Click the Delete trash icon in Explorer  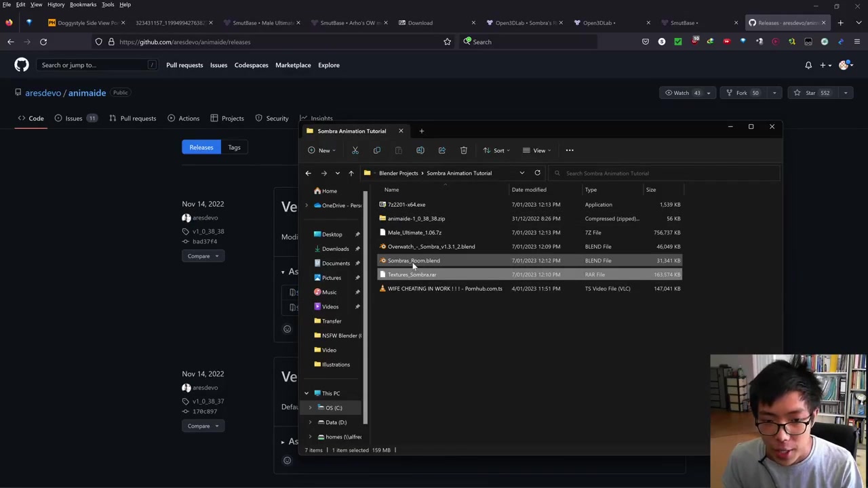(463, 150)
